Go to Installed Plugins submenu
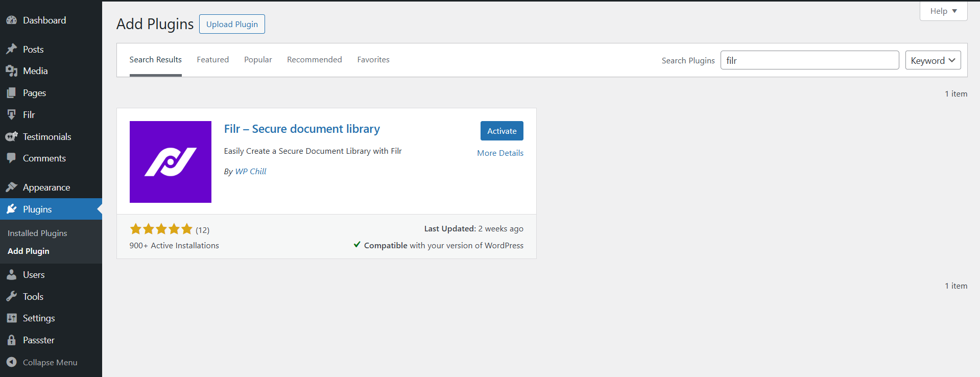 37,233
